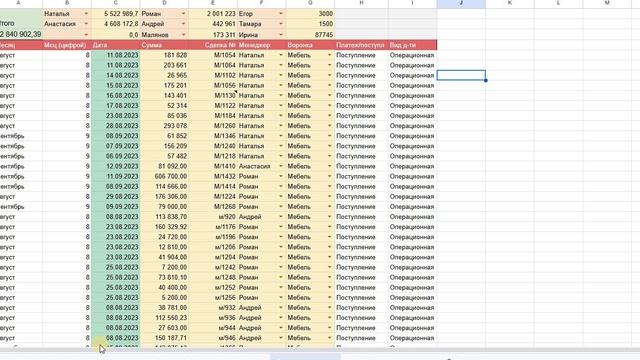Viewport: 640px width, 360px height.
Task: Select the Поступление cell in row М/1056
Action: click(361, 86)
